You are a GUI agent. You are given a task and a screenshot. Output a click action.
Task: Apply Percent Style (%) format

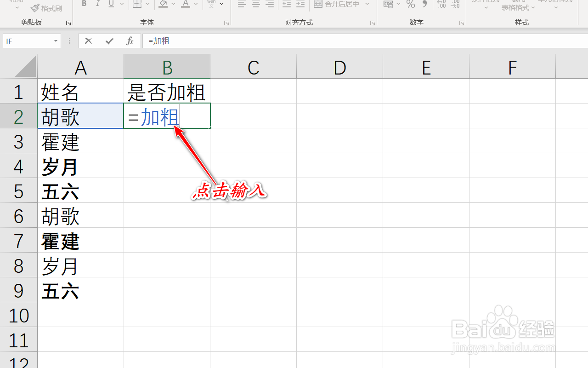click(411, 4)
